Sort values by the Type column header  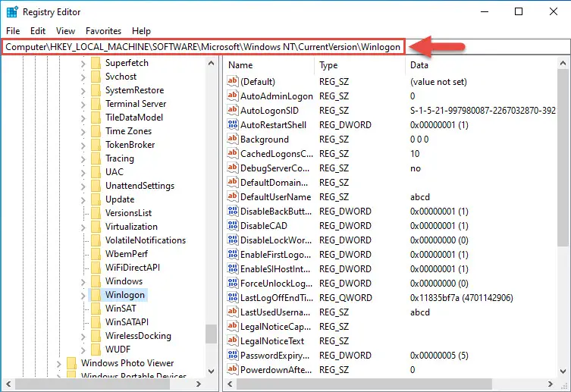[359, 65]
